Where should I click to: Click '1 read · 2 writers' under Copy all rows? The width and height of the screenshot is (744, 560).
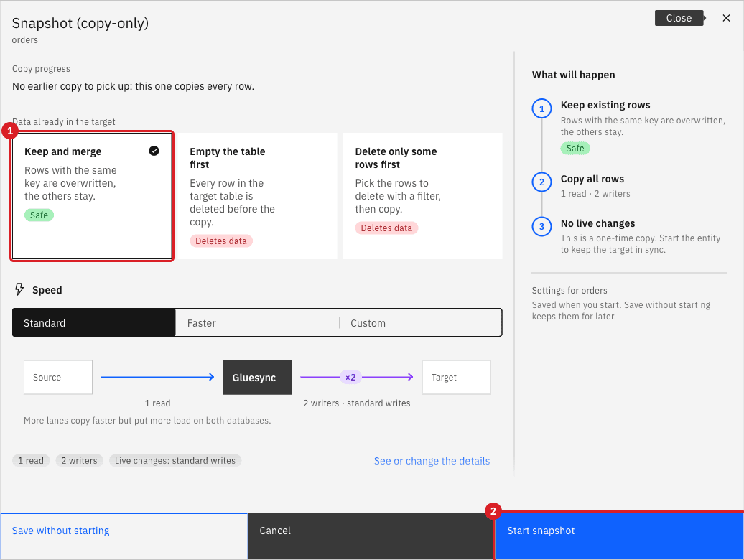click(x=595, y=193)
